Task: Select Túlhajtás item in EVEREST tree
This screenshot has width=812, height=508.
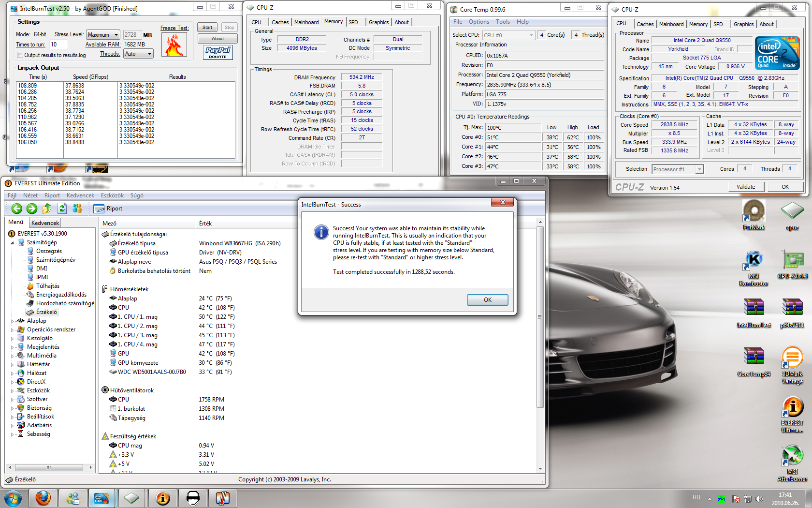Action: 47,286
